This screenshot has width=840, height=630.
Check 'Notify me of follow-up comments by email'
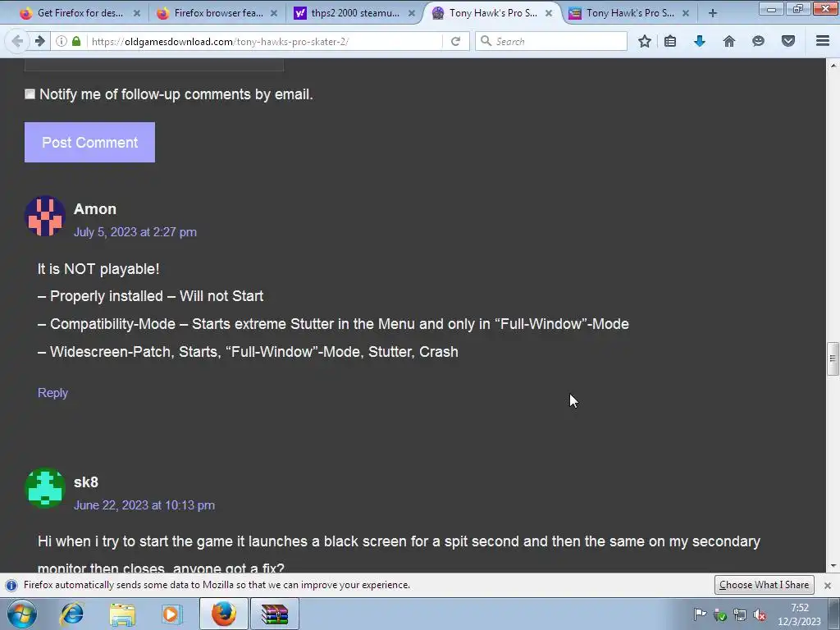click(x=30, y=94)
